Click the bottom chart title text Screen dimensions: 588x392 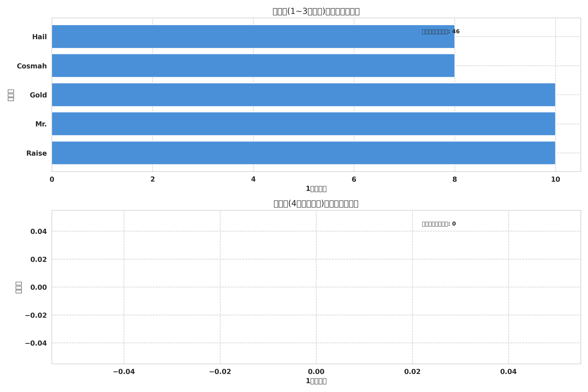click(x=316, y=204)
